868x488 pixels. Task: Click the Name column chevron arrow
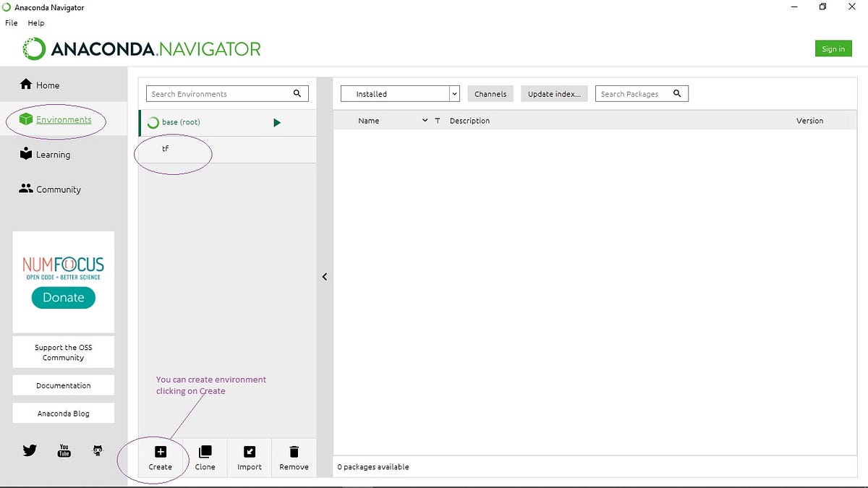point(425,121)
